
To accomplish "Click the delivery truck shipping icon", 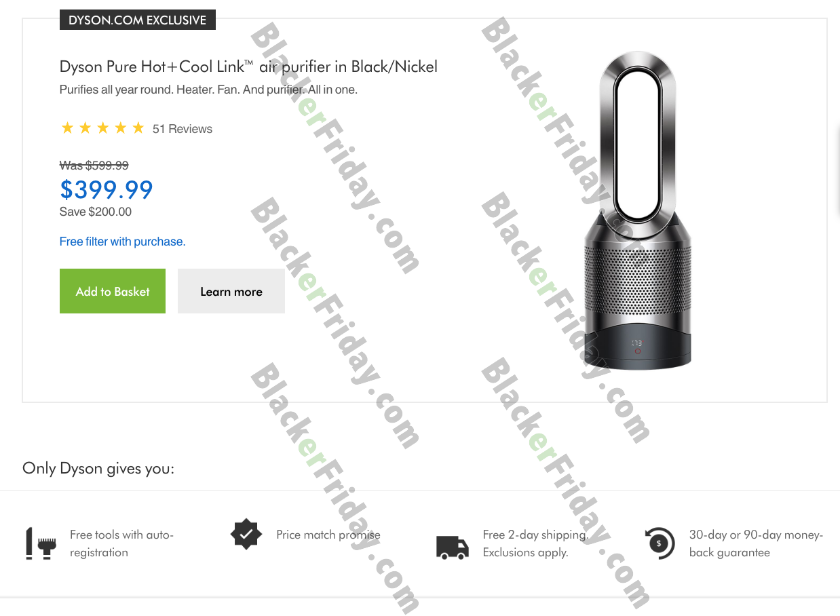I will coord(453,547).
